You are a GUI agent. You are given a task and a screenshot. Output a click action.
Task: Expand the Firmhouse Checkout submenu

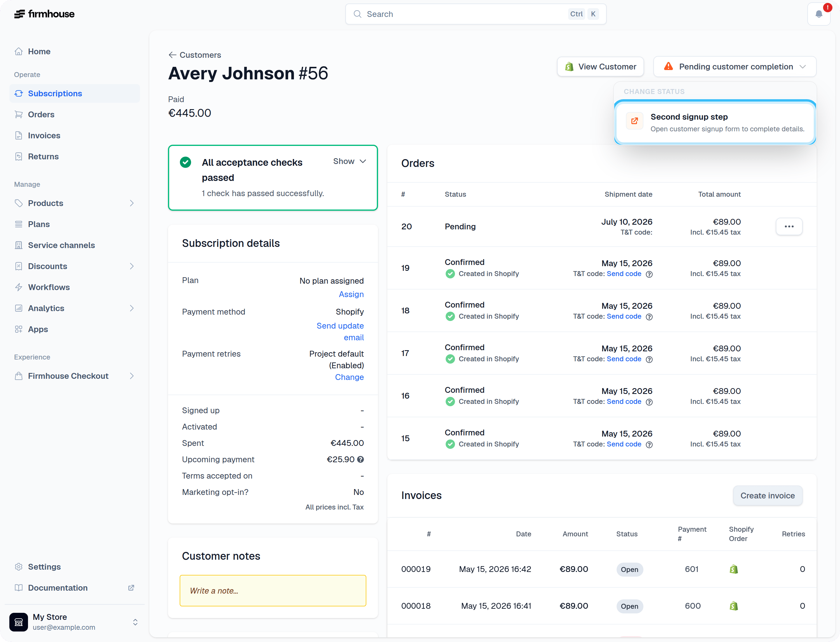pos(132,376)
